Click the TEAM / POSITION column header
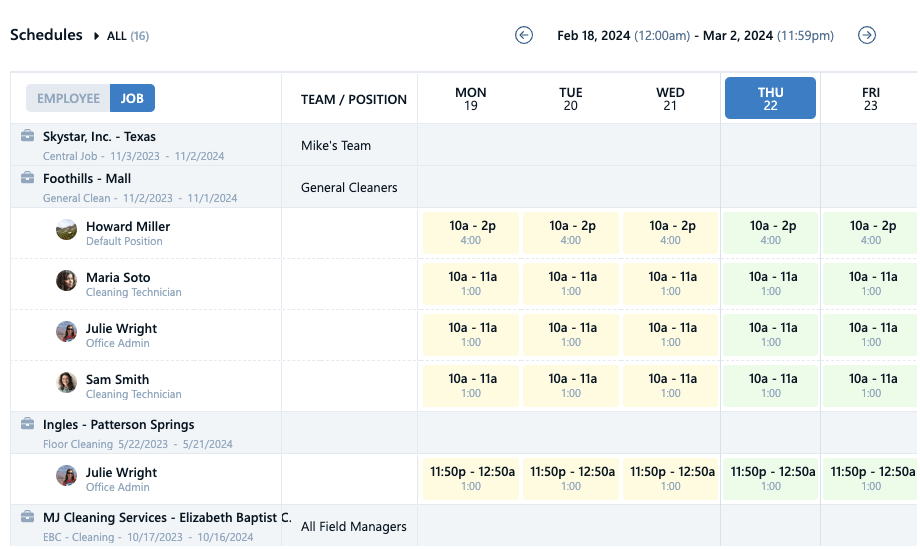The width and height of the screenshot is (920, 549). tap(353, 99)
